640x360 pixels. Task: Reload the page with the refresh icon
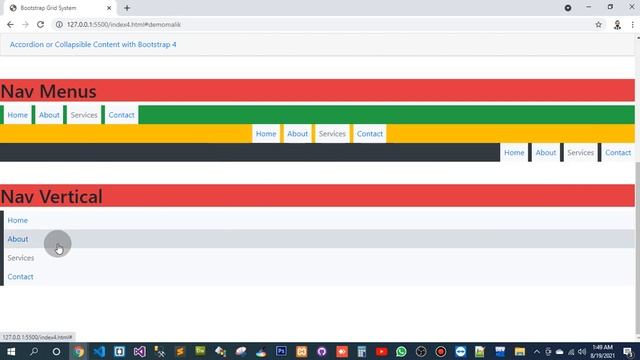point(40,24)
